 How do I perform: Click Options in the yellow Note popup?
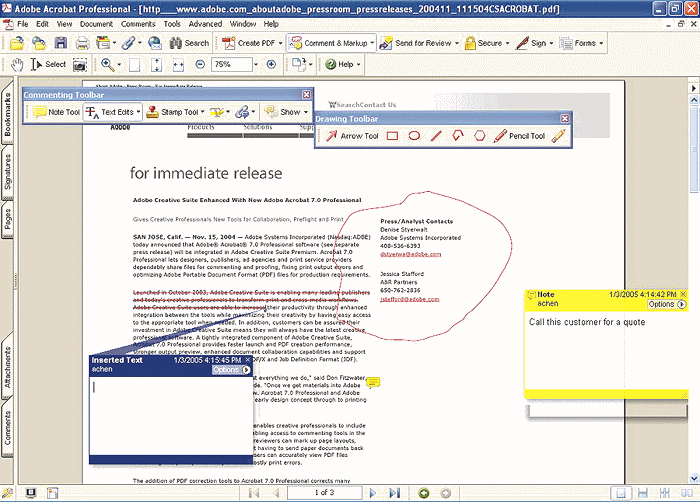(667, 304)
